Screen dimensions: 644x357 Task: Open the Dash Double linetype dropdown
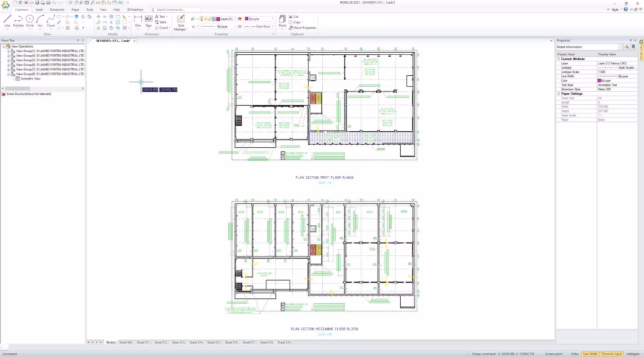coord(273,26)
